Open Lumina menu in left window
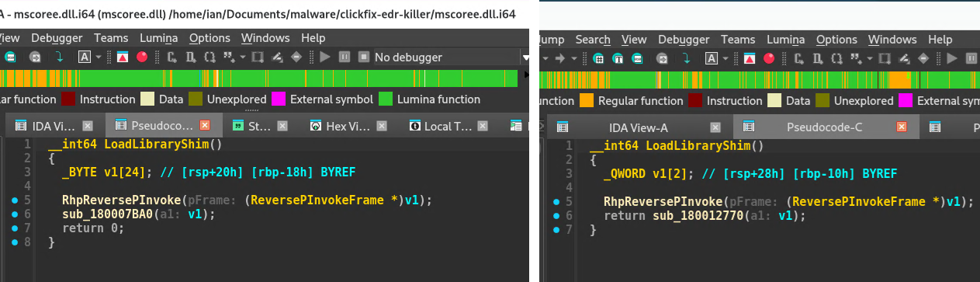Viewport: 980px width, 282px height. point(158,37)
